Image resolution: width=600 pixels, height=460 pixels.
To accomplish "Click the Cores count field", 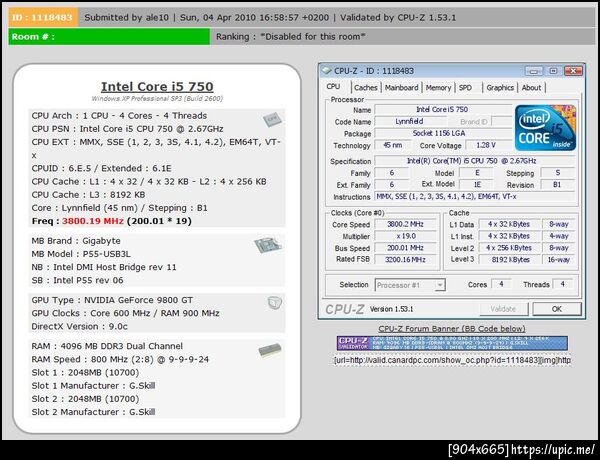I will pos(501,284).
